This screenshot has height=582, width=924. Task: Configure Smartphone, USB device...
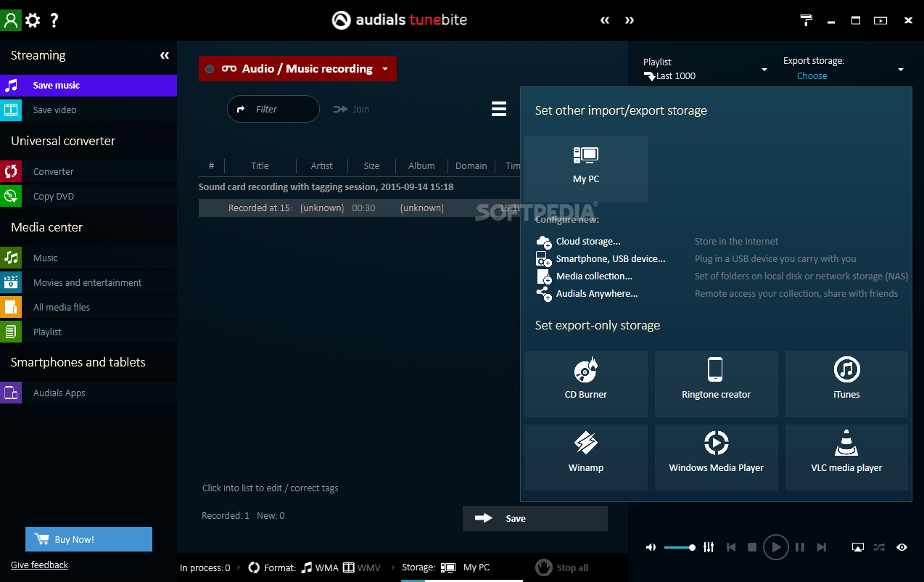601,259
